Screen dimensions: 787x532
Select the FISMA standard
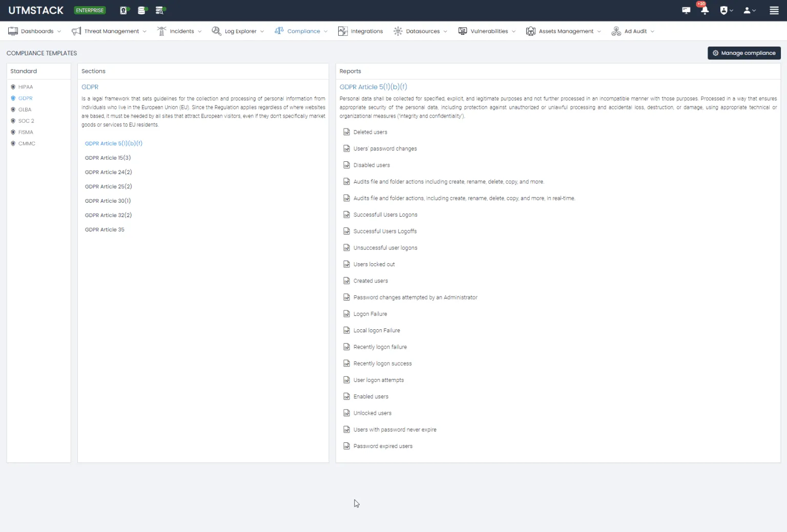pos(22,132)
